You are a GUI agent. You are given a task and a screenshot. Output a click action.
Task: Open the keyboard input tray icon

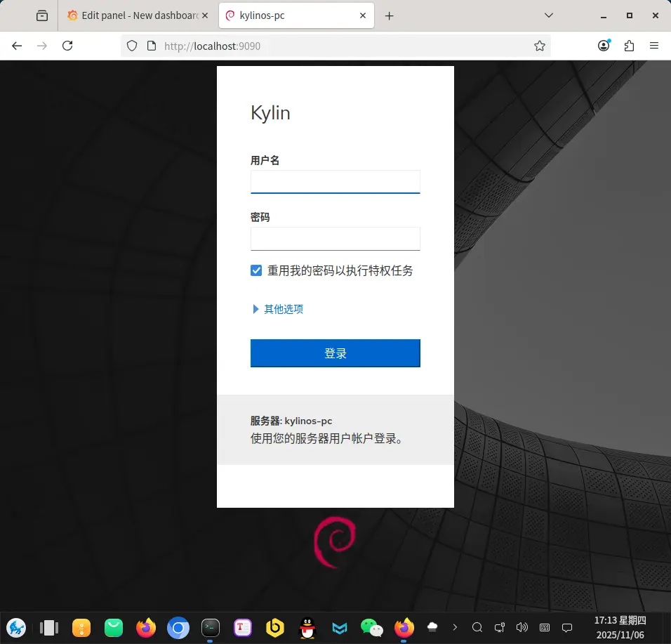(x=545, y=628)
